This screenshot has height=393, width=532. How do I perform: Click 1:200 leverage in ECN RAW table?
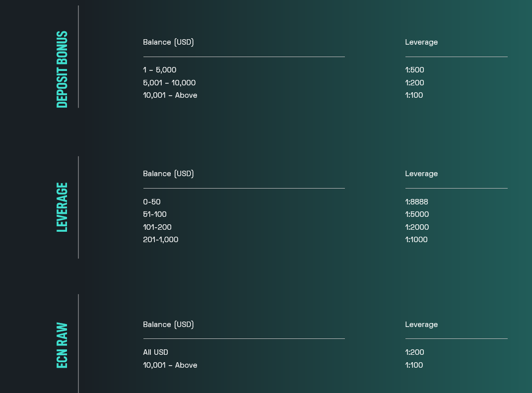click(414, 352)
